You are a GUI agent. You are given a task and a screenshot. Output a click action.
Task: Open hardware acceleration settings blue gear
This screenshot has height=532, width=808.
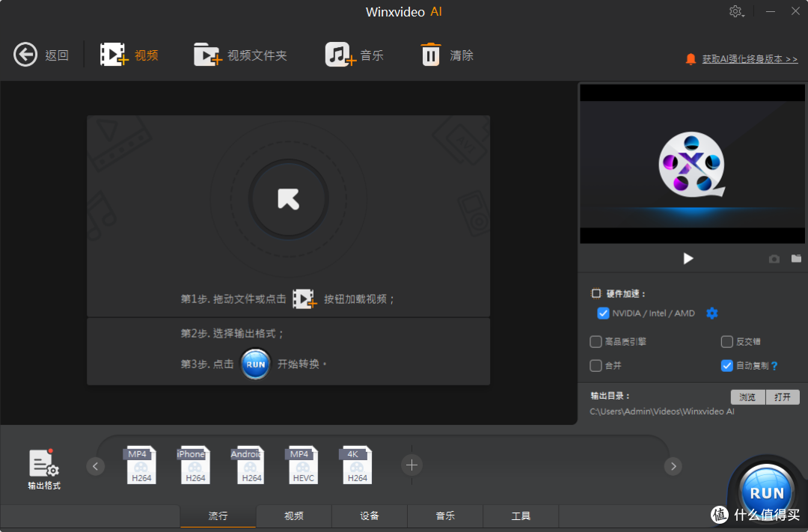711,313
